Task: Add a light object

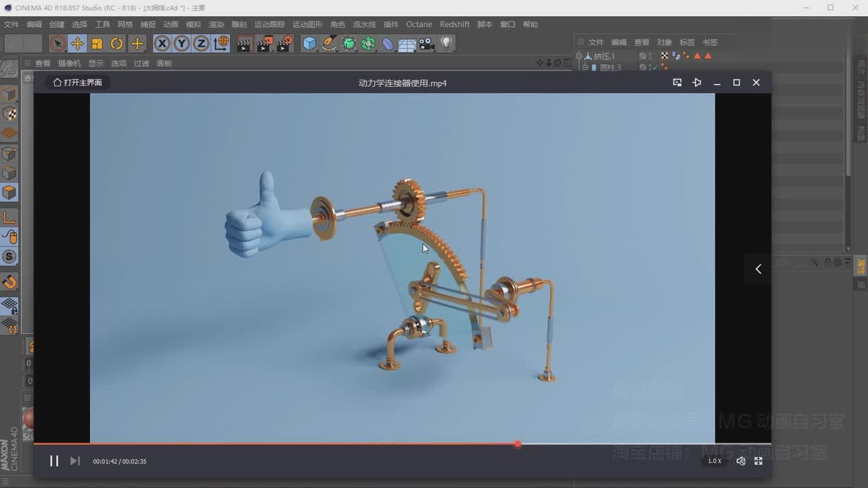Action: point(446,44)
